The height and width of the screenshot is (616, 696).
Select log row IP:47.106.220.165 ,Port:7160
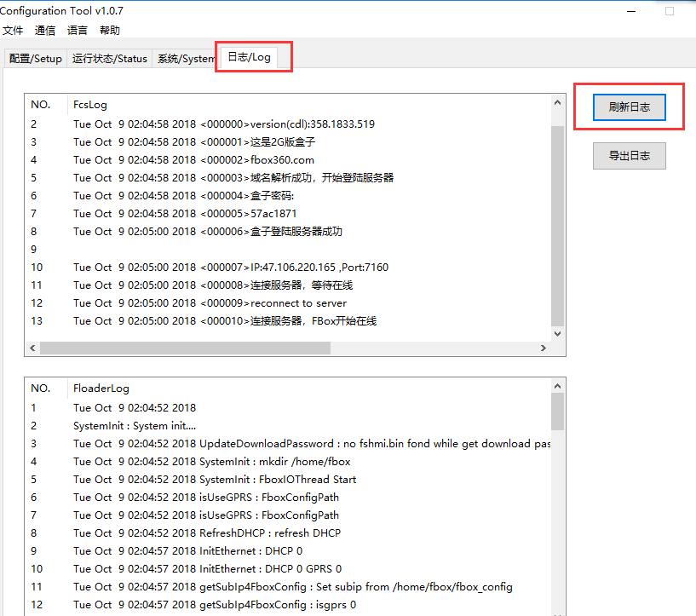(288, 268)
